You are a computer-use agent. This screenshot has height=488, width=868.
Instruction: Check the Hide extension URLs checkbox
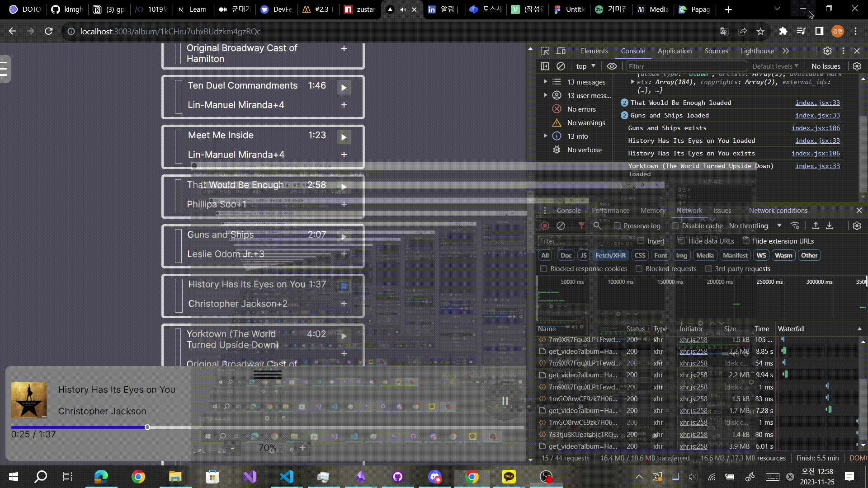coord(746,241)
